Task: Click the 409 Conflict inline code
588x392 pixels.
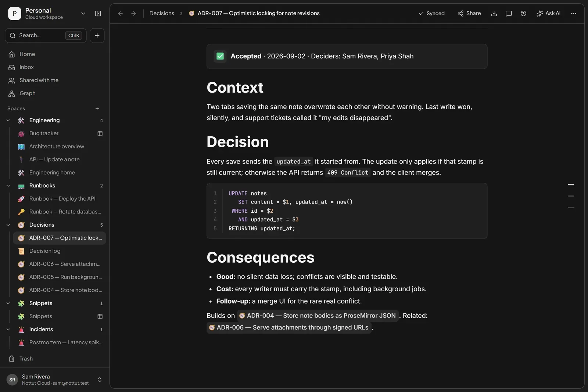Action: click(348, 173)
